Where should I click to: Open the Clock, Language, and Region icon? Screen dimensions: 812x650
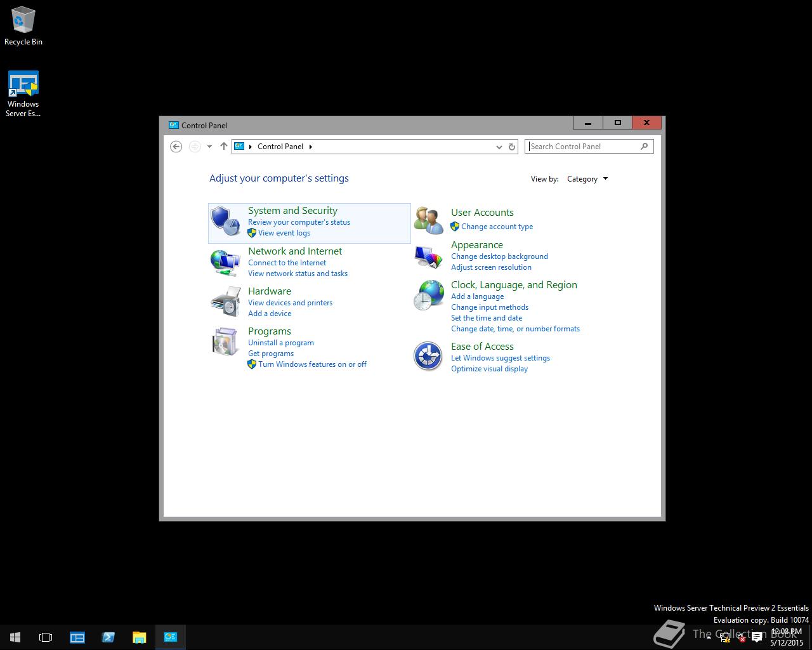(x=429, y=295)
